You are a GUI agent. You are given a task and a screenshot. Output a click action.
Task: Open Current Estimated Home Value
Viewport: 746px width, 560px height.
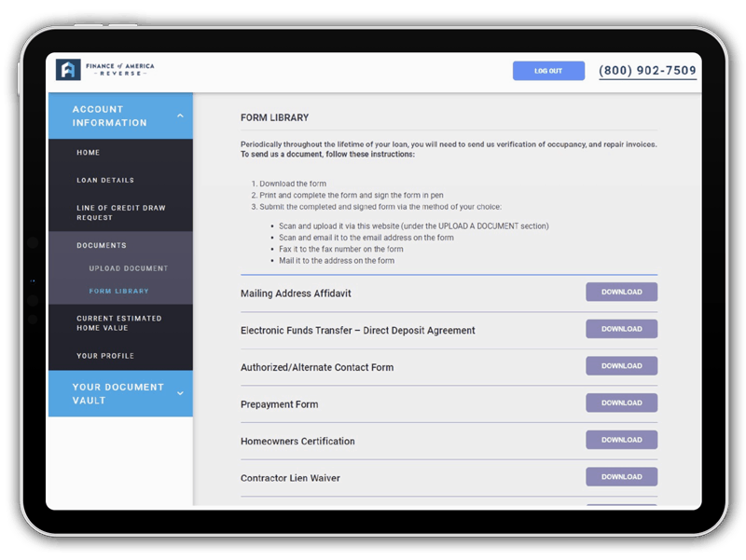coord(119,322)
